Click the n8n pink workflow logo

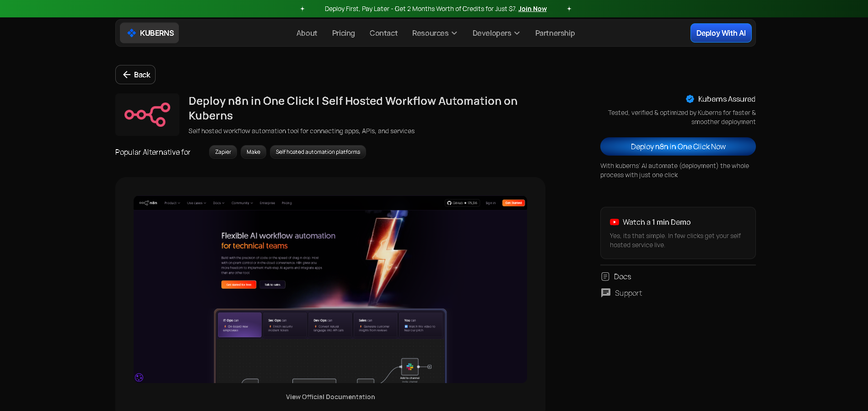[147, 114]
